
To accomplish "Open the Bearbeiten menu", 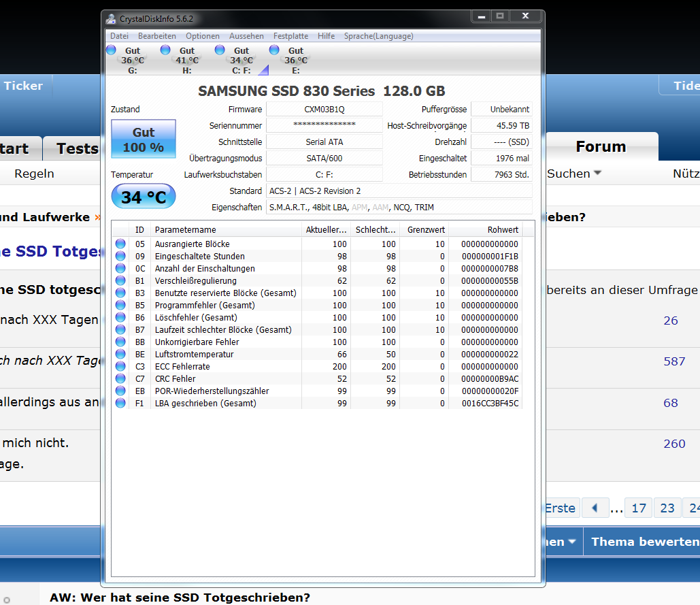I will click(x=156, y=36).
